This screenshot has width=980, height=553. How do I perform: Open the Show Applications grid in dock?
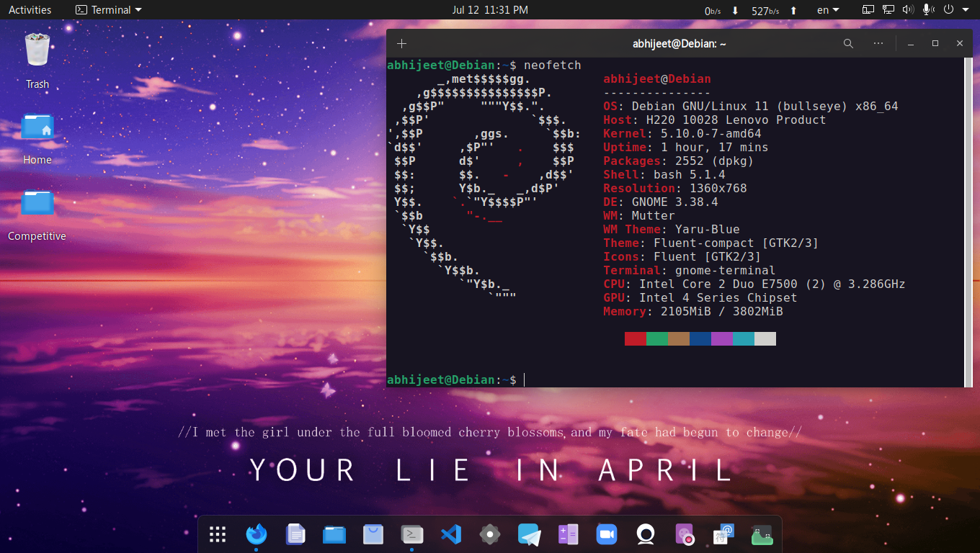(218, 534)
